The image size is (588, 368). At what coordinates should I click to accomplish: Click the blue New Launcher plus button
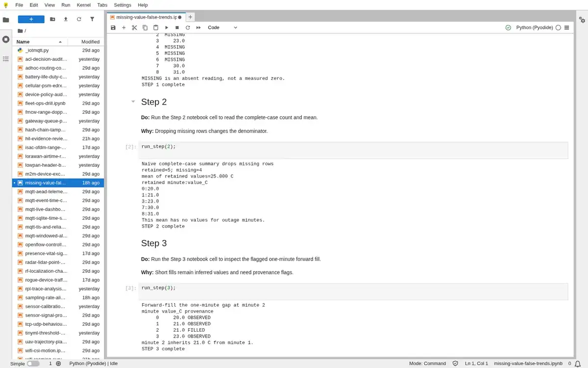pos(31,19)
